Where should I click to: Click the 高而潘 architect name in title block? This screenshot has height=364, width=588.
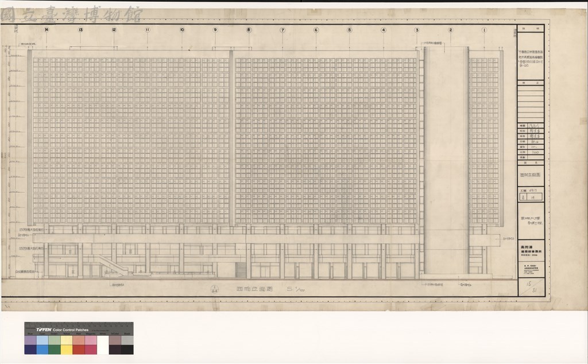click(x=527, y=247)
